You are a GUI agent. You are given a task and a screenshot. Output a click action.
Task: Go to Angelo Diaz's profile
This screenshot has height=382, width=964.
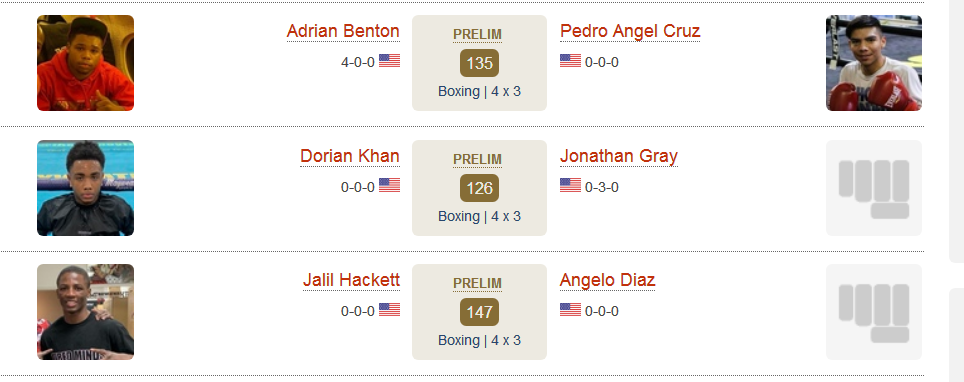tap(607, 281)
